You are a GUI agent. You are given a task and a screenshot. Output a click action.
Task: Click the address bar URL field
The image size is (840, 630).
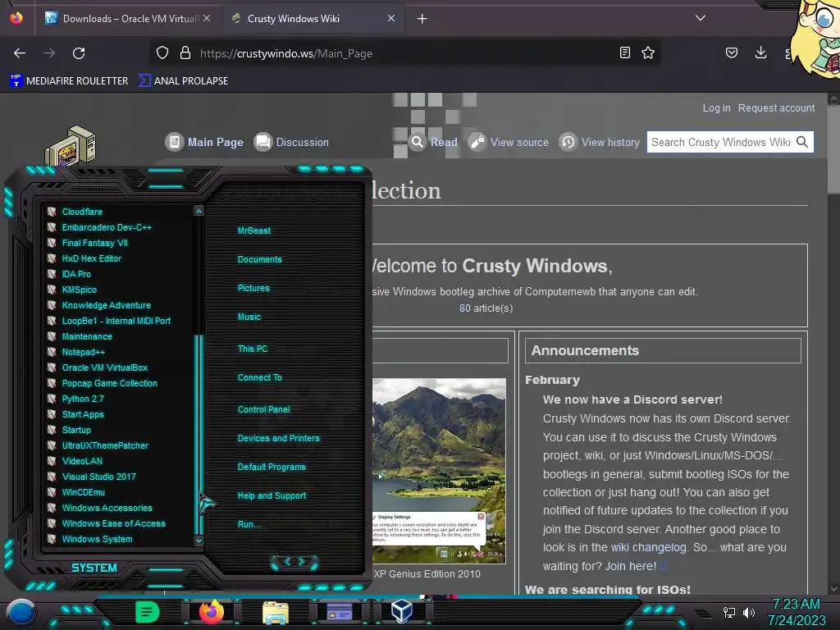(x=407, y=53)
